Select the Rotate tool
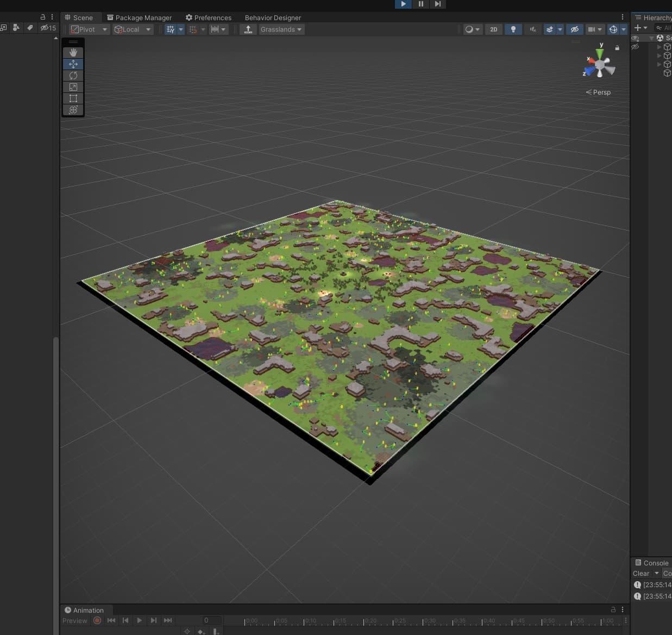This screenshot has width=672, height=635. point(73,76)
